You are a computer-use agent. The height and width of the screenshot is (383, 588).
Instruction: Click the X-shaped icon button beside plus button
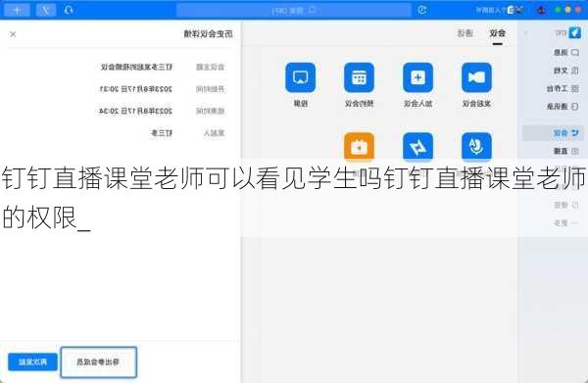coord(46,10)
